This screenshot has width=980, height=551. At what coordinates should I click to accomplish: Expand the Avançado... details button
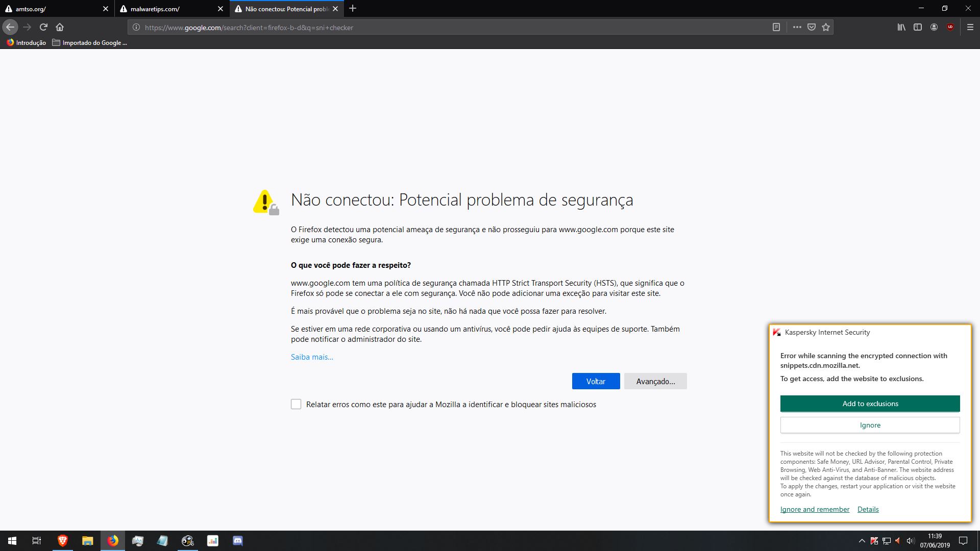[x=655, y=381]
